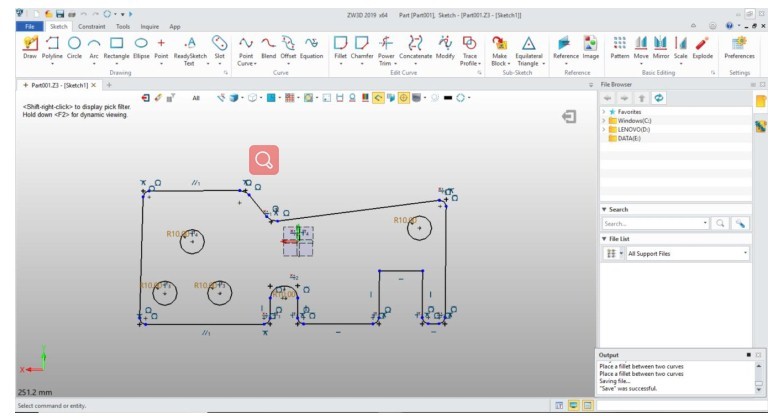Open the Mirror editing tool

[660, 44]
